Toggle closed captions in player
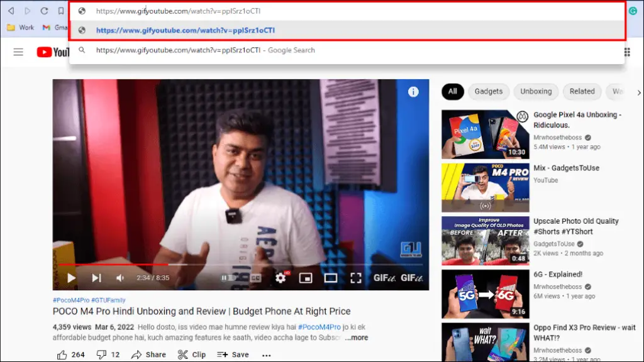 tap(256, 278)
